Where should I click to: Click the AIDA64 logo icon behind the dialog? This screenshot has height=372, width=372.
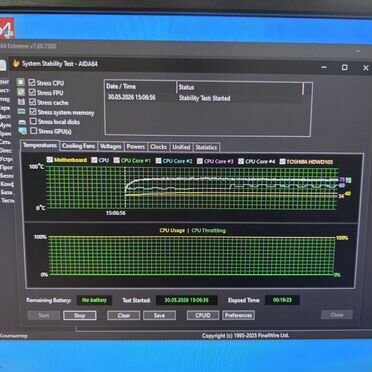(x=7, y=29)
